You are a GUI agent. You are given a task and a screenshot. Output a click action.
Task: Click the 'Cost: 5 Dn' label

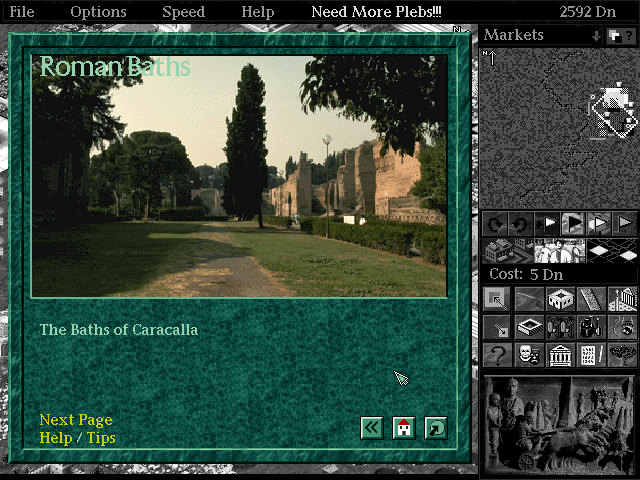click(526, 274)
